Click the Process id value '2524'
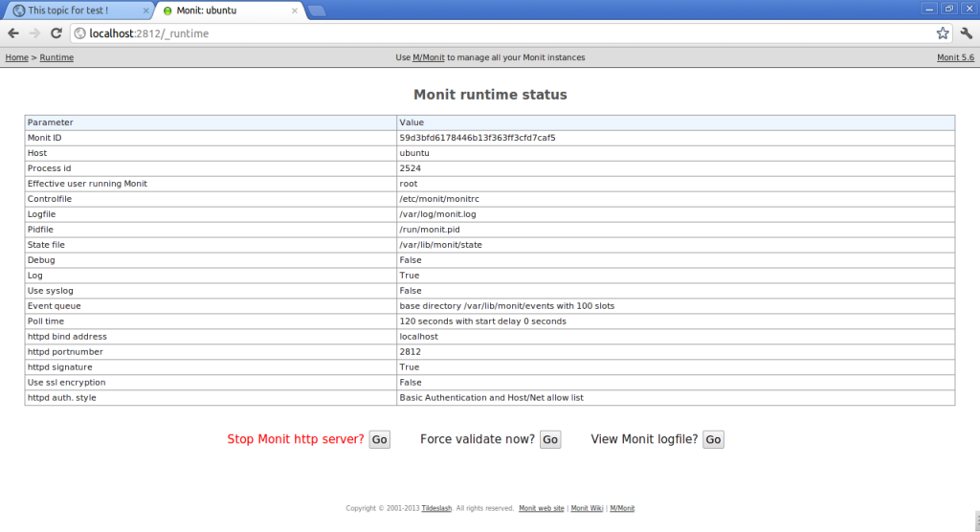This screenshot has width=980, height=532. pyautogui.click(x=410, y=168)
